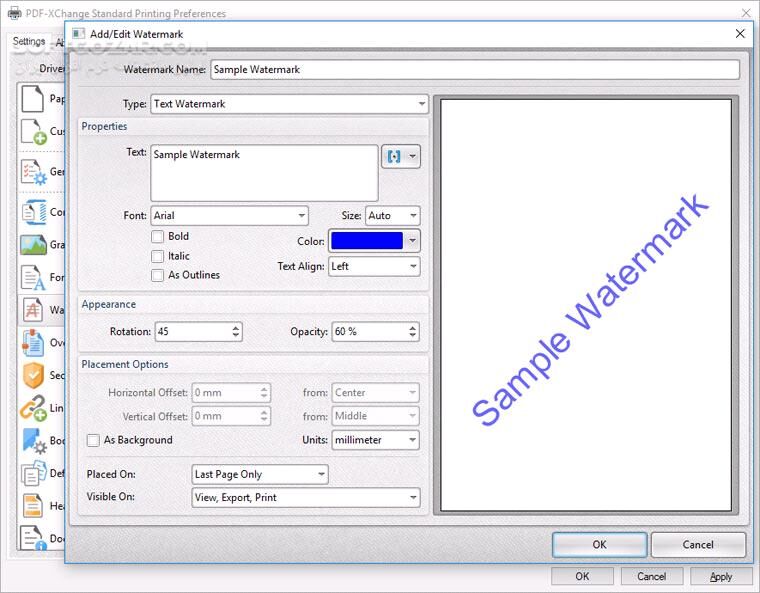Open the Type dropdown showing Text Watermark
This screenshot has height=593, width=760.
[x=288, y=104]
